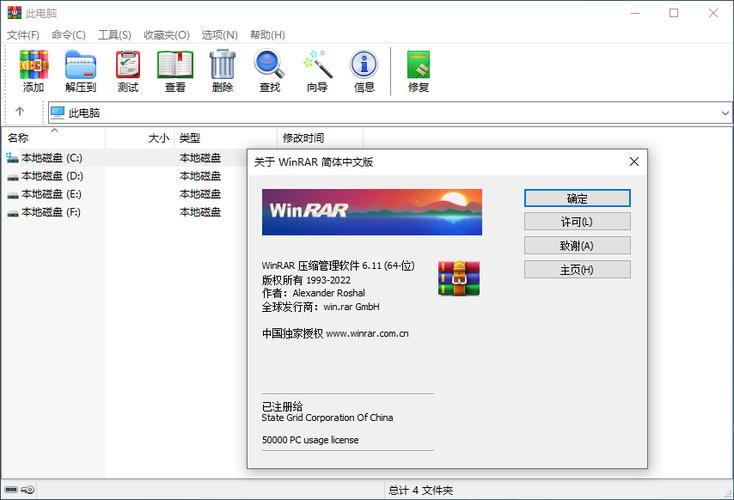This screenshot has width=734, height=500.
Task: Sort by the 大小 column header
Action: 139,138
